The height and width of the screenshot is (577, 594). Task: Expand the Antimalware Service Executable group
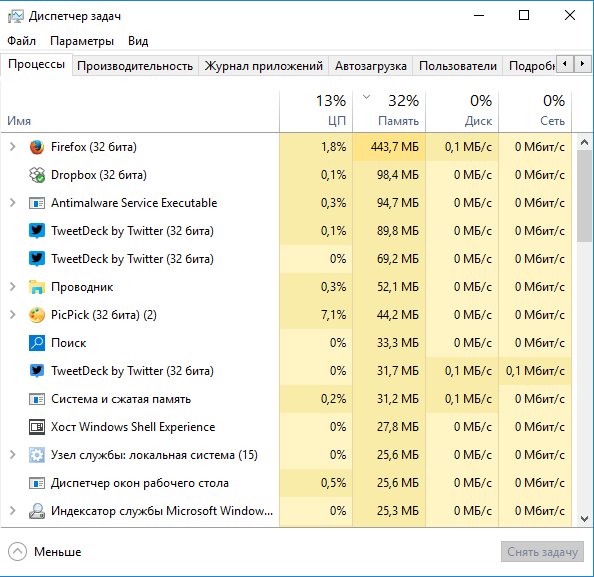[x=13, y=203]
